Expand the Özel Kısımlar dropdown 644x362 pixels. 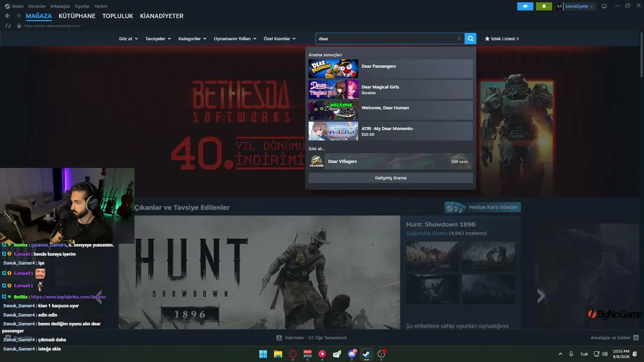[280, 39]
